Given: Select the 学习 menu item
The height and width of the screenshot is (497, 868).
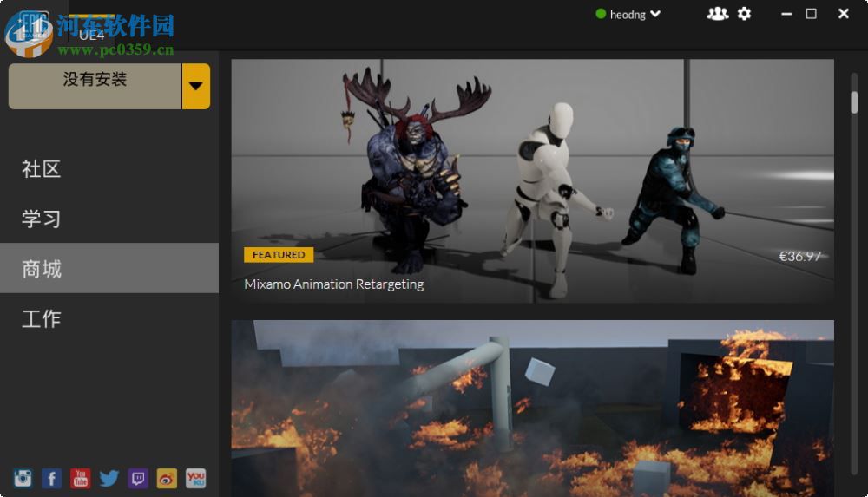Looking at the screenshot, I should [109, 219].
